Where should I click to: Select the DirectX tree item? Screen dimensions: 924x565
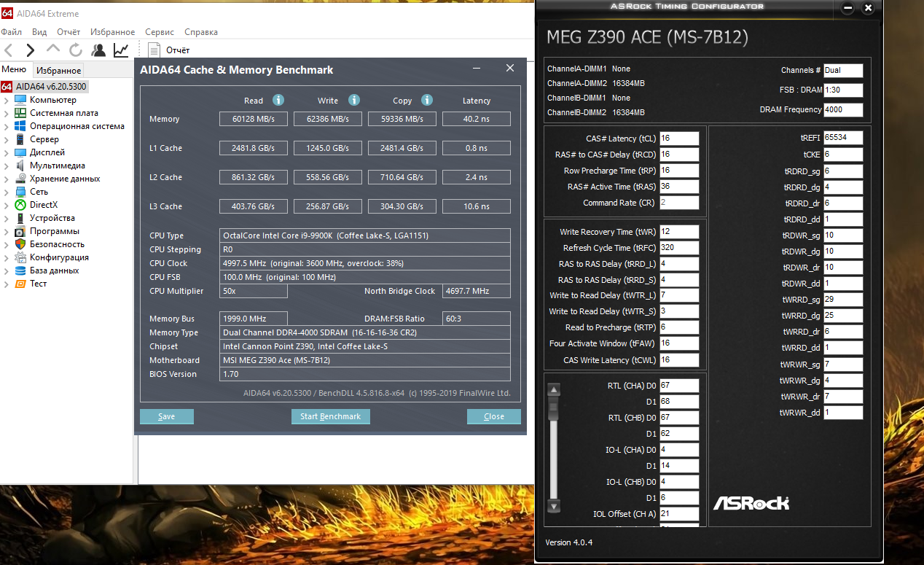[44, 205]
